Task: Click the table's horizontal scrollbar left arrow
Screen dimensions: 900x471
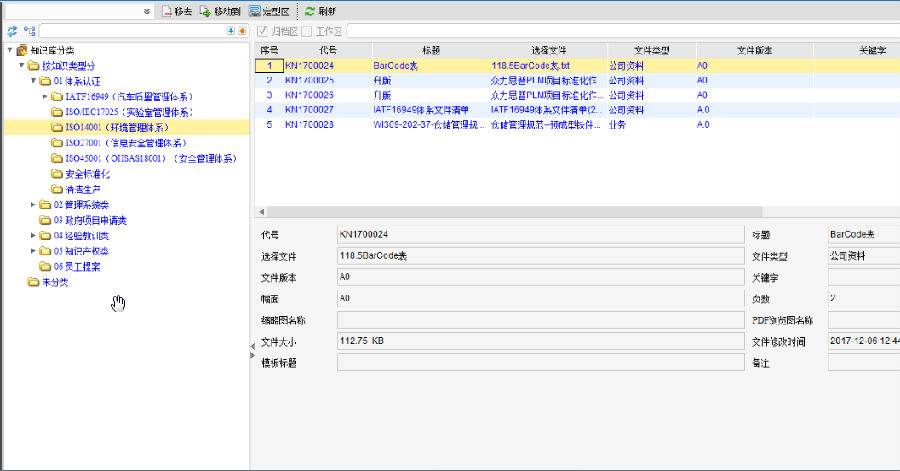Action: 262,212
